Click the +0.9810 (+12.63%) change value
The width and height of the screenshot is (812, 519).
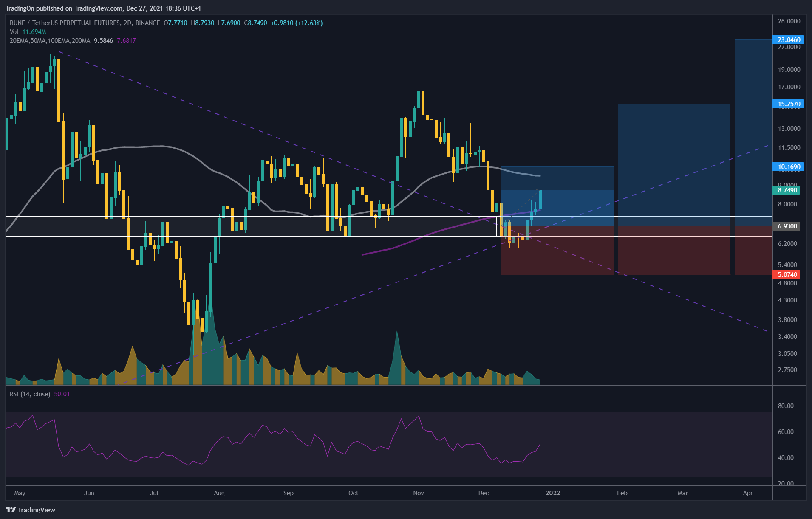pos(297,23)
